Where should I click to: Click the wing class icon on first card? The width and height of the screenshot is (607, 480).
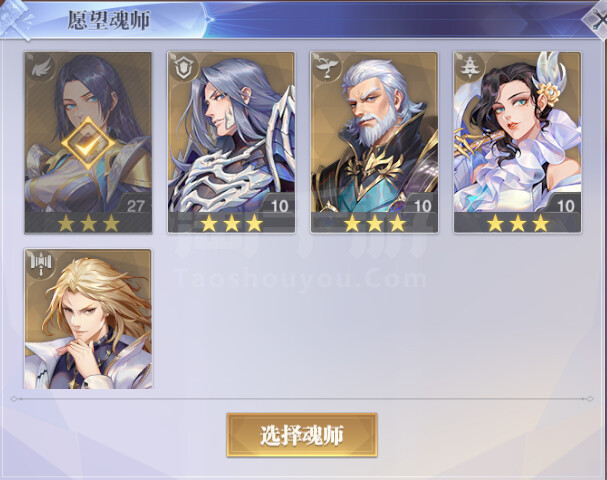[42, 68]
